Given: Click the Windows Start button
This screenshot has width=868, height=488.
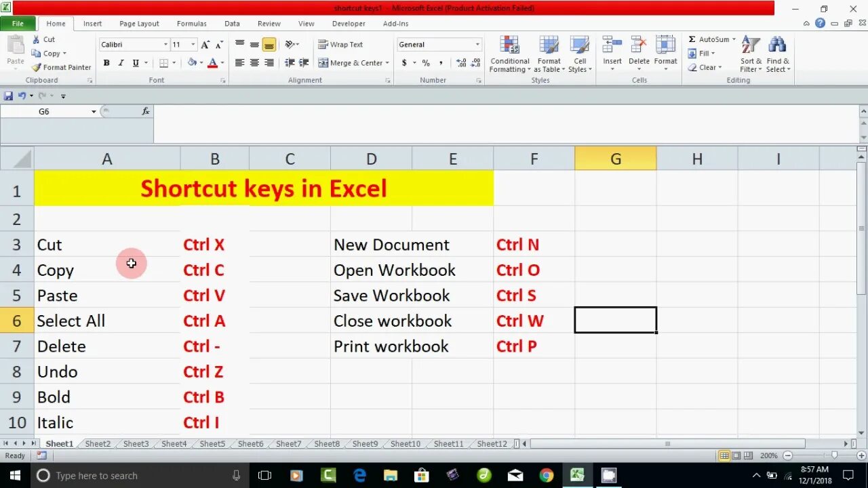Looking at the screenshot, I should (x=15, y=476).
